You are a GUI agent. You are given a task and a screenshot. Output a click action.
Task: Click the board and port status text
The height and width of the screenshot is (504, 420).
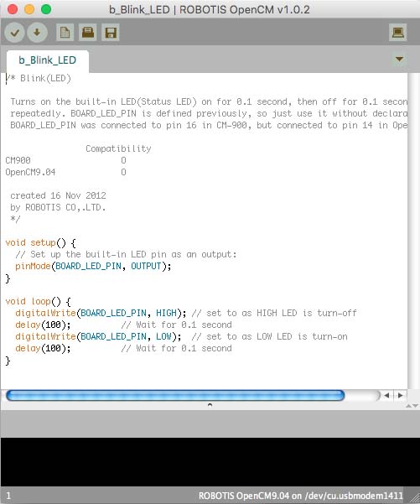(300, 496)
